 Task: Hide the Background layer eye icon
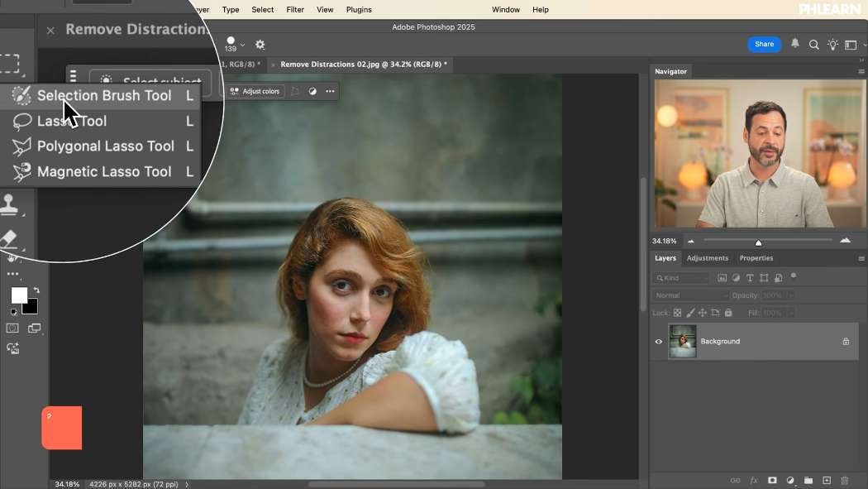click(659, 341)
